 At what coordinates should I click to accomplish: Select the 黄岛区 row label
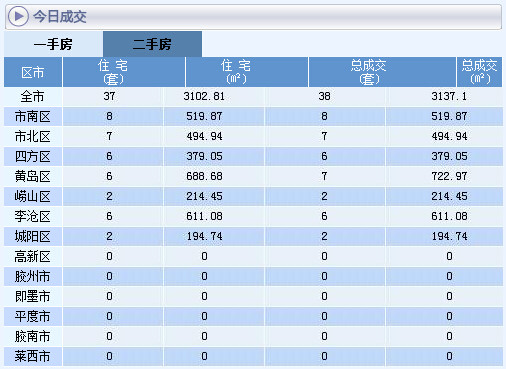[32, 177]
